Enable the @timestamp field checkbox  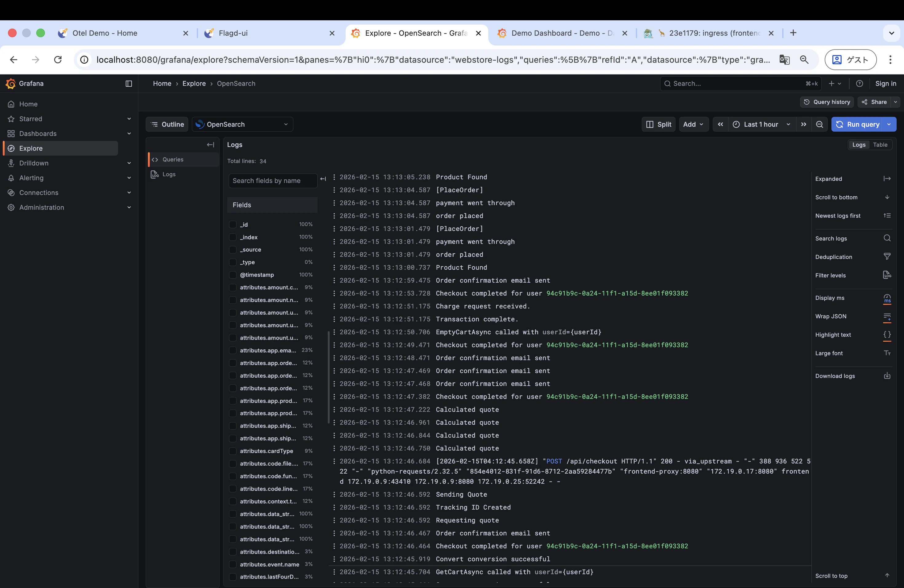[x=233, y=275]
